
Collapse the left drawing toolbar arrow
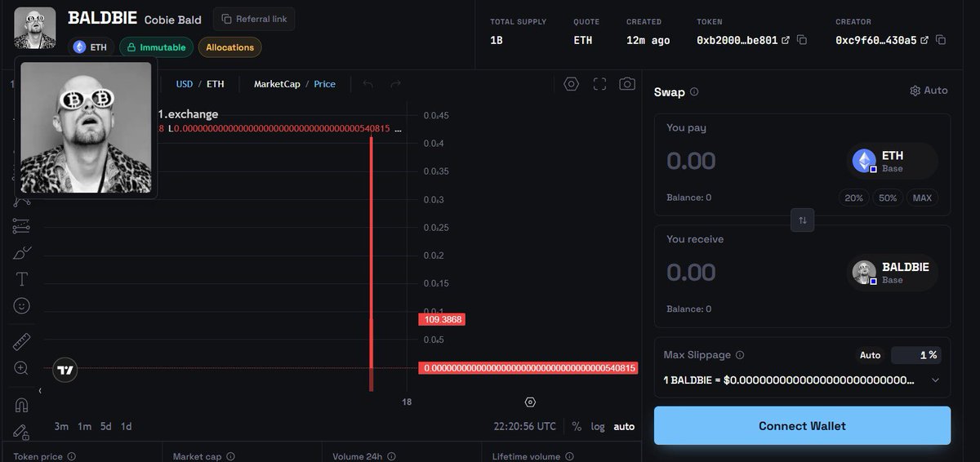point(40,390)
